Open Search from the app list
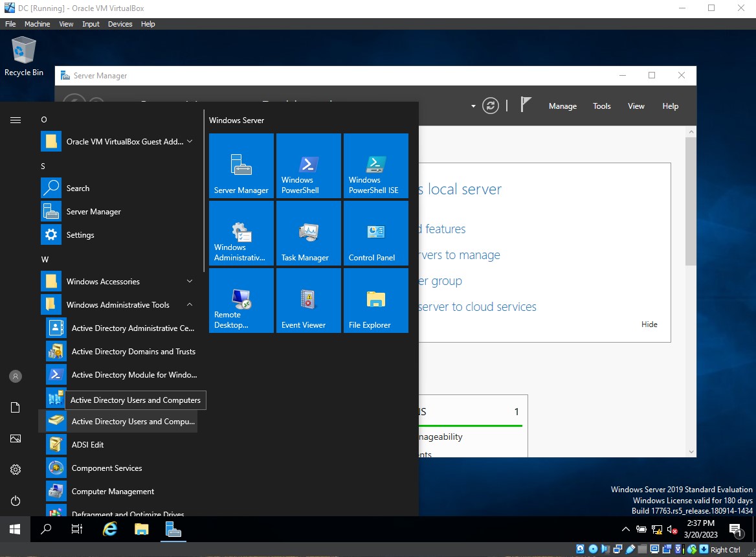The height and width of the screenshot is (557, 756). click(x=118, y=188)
